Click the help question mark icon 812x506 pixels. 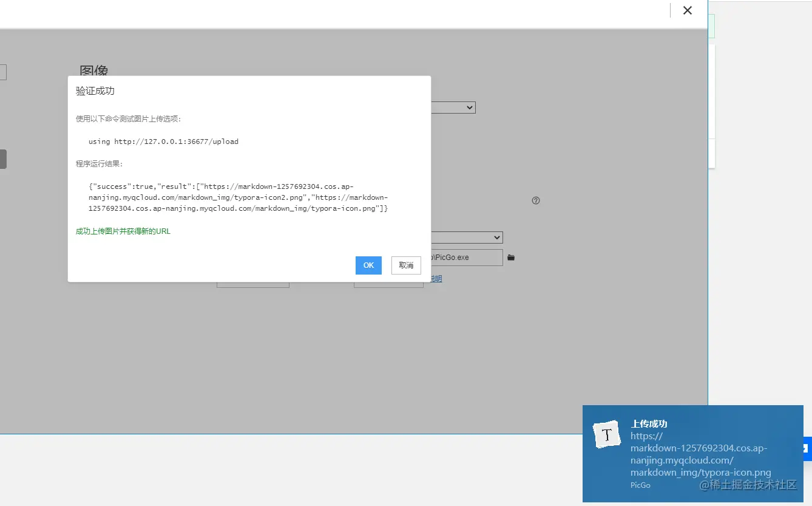tap(536, 200)
